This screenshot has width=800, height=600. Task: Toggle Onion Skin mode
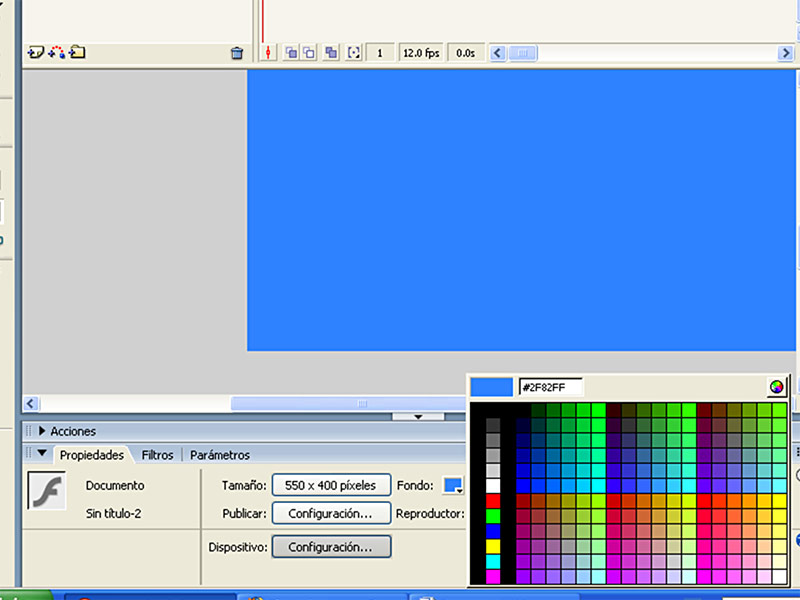pyautogui.click(x=289, y=51)
